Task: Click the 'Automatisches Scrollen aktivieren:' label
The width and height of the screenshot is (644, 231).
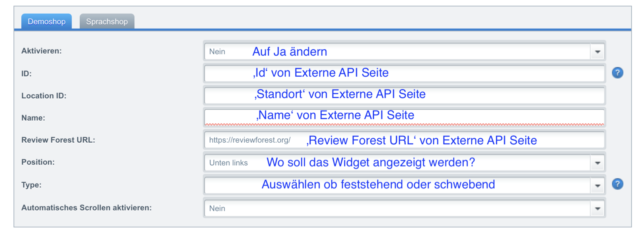Action: pyautogui.click(x=87, y=208)
